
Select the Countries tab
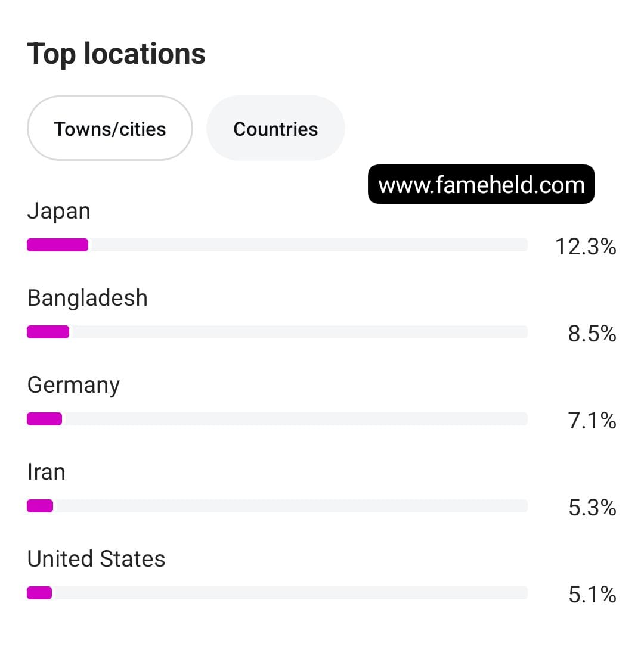pos(275,129)
